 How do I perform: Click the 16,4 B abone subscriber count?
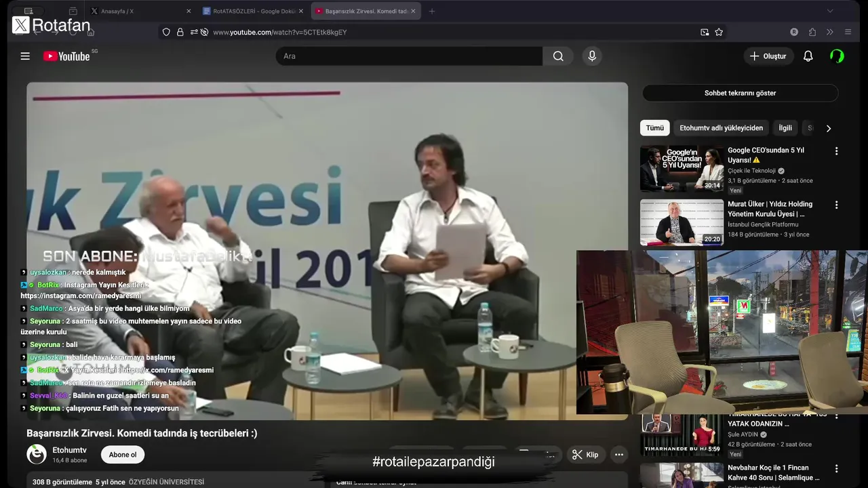[x=70, y=460]
